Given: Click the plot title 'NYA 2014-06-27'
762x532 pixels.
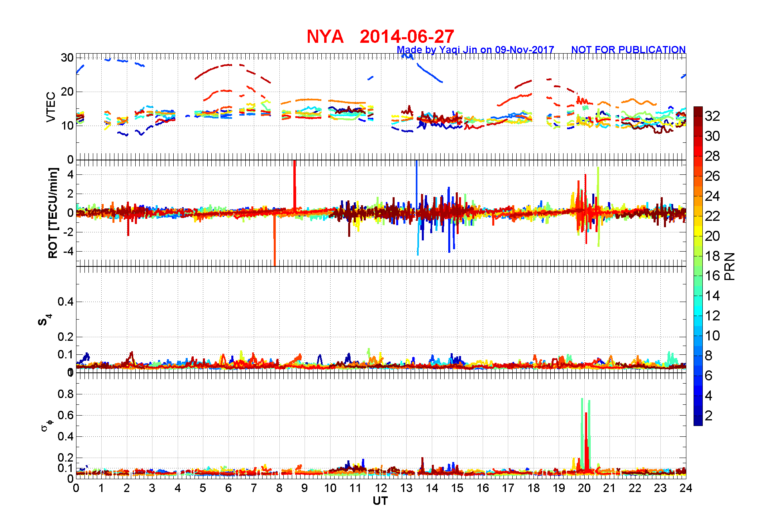Looking at the screenshot, I should pos(380,37).
